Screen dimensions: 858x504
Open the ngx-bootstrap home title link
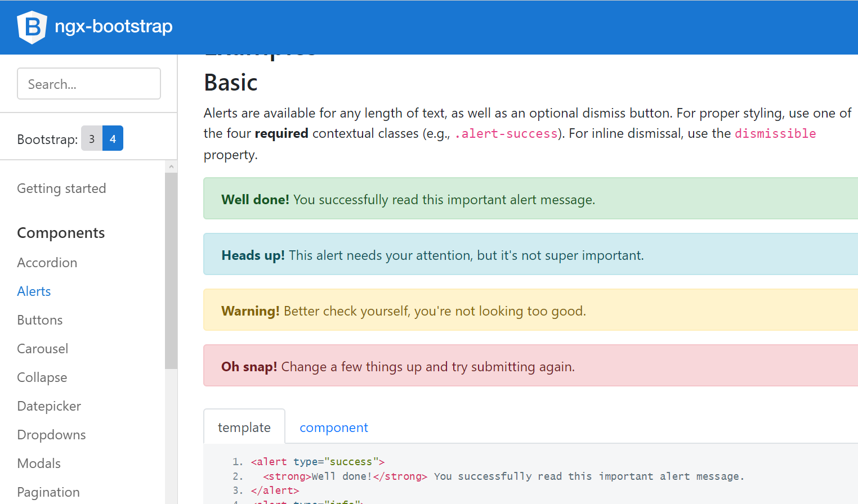click(x=114, y=26)
